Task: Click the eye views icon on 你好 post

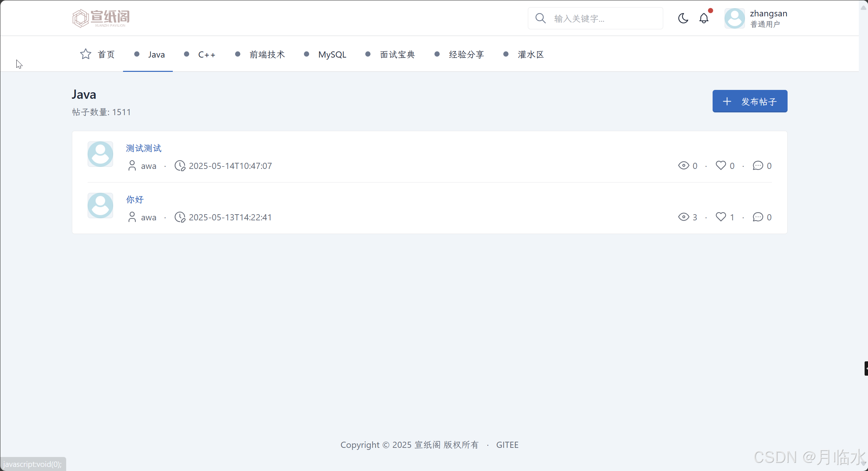Action: (x=683, y=217)
